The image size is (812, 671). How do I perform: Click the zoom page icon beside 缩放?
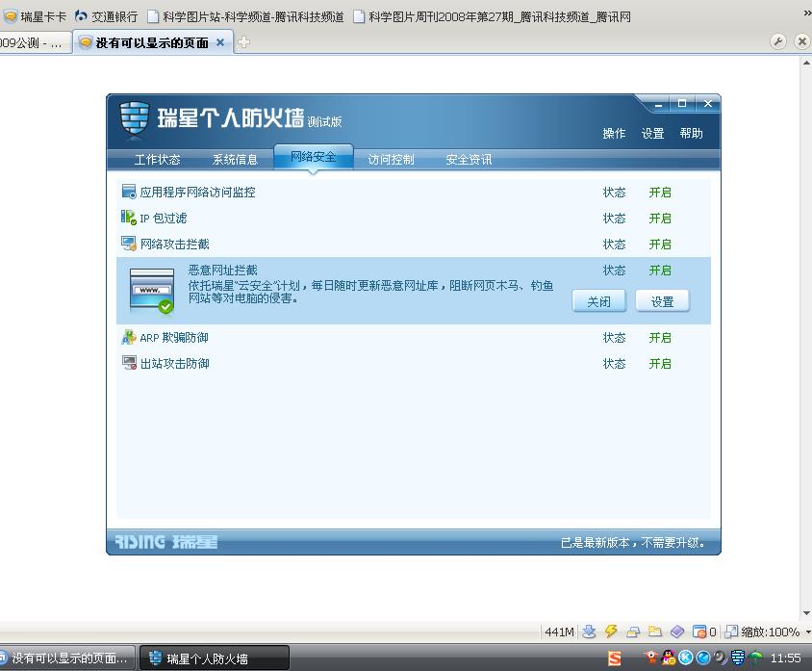coord(731,632)
